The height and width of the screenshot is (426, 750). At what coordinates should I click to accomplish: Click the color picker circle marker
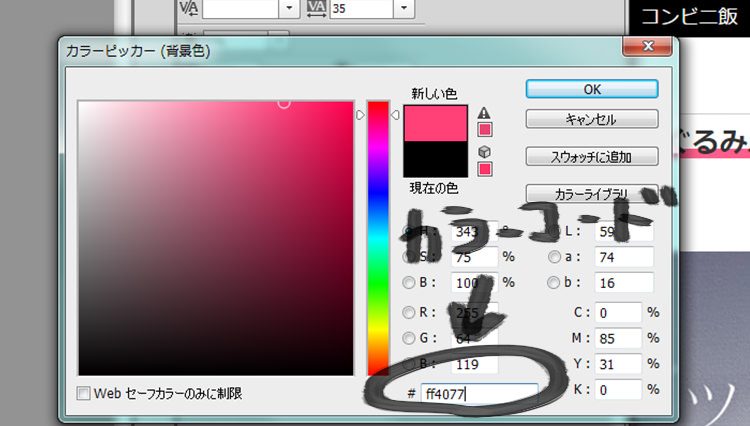point(284,102)
